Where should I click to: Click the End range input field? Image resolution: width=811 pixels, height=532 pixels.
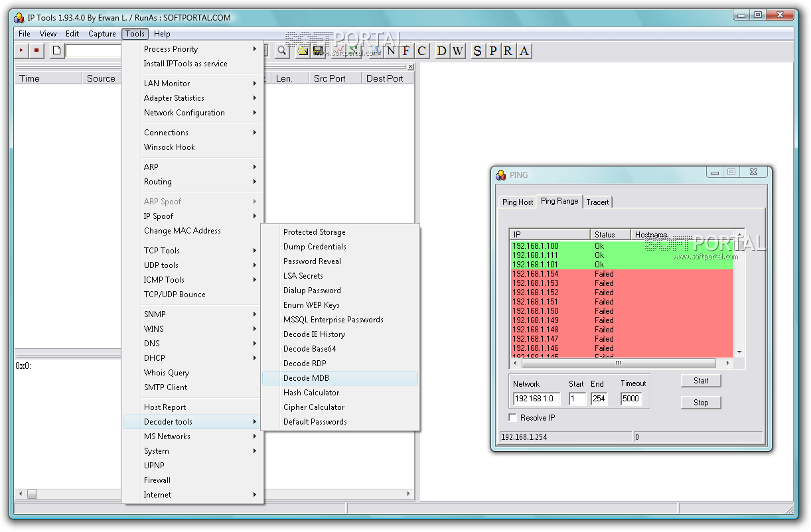coord(599,399)
